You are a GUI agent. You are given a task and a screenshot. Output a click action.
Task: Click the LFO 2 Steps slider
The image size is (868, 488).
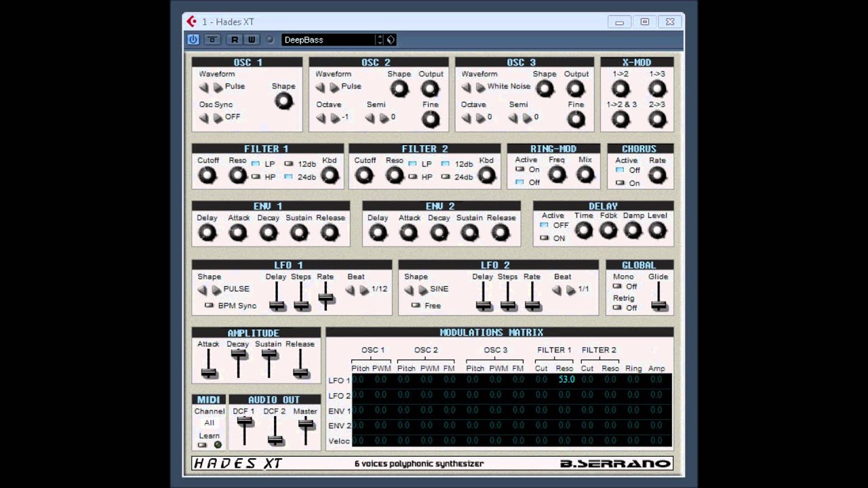[x=508, y=305]
